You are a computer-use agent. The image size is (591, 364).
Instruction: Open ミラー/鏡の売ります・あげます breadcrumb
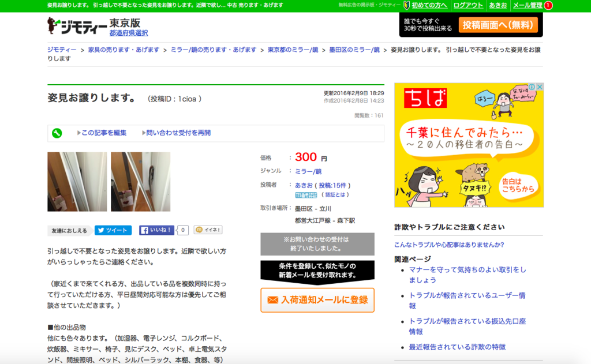coord(214,50)
